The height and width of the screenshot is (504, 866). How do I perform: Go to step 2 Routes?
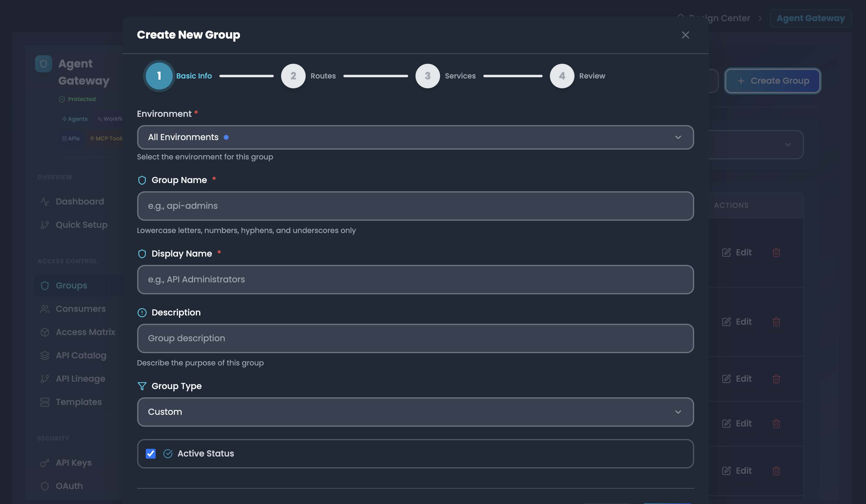[293, 76]
